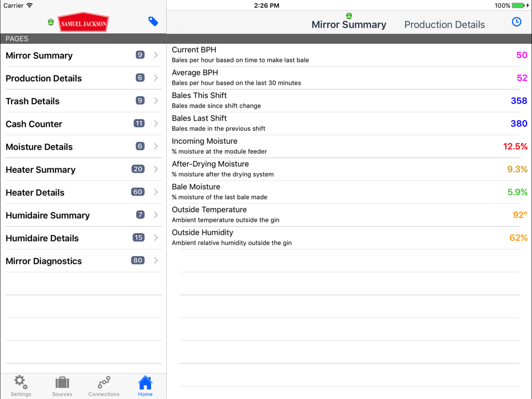
Task: Select the Incoming Moisture 12.5% value
Action: (515, 146)
